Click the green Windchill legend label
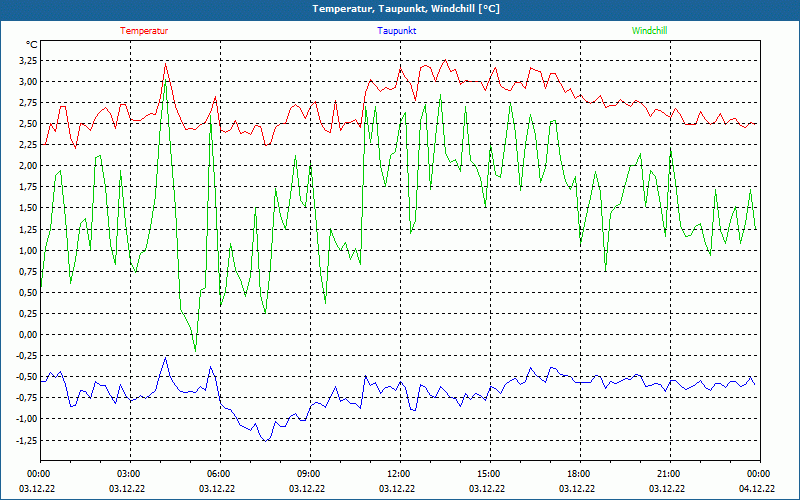800x500 pixels. coord(649,31)
